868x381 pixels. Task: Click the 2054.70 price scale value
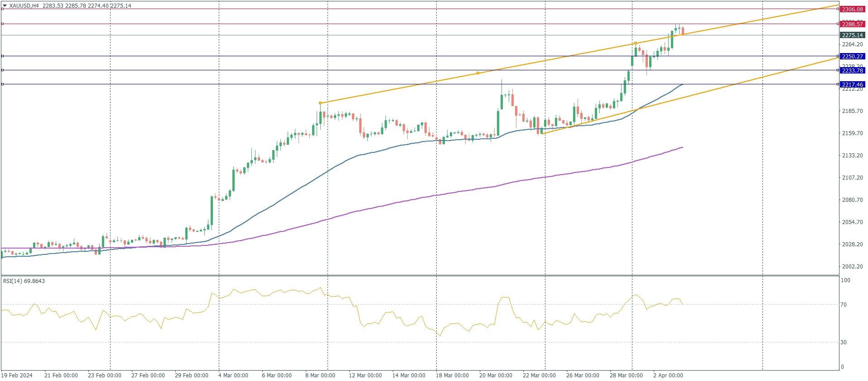pyautogui.click(x=852, y=222)
